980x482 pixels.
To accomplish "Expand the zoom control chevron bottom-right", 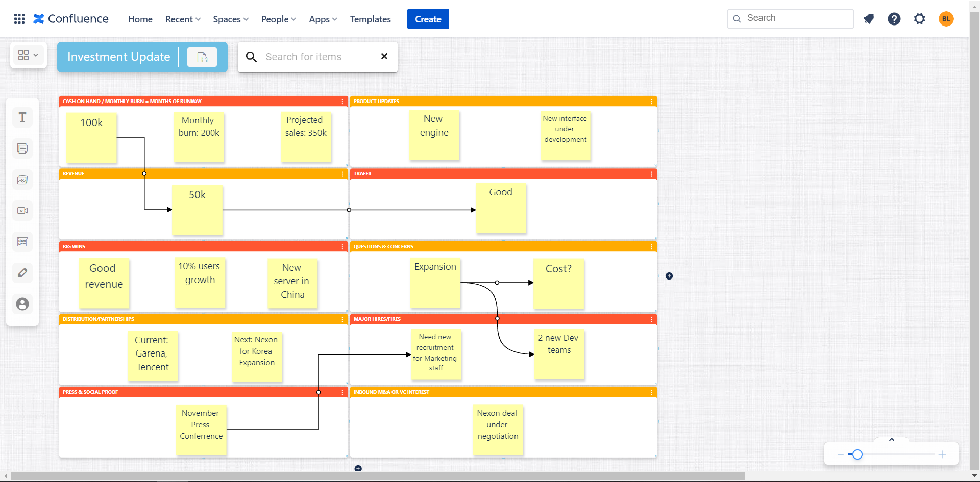I will point(892,439).
